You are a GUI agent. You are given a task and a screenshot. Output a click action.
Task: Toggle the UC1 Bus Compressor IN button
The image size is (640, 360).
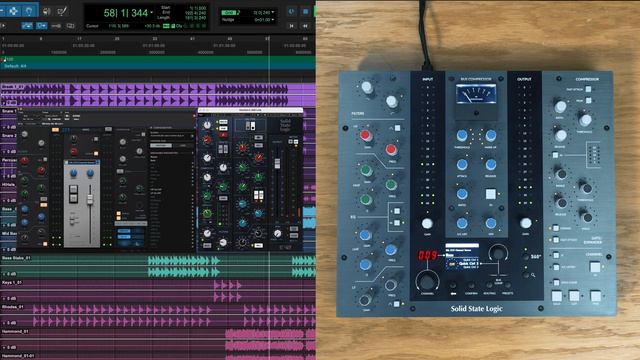[491, 193]
